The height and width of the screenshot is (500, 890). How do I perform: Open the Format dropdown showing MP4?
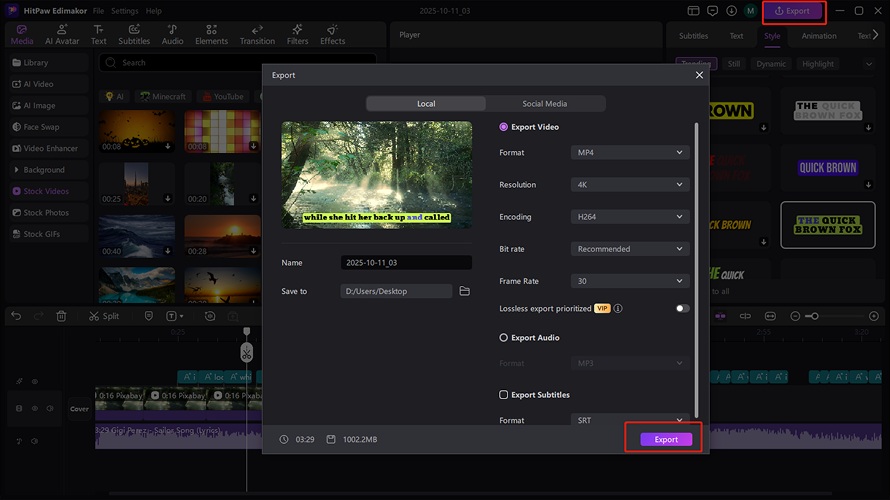(630, 153)
